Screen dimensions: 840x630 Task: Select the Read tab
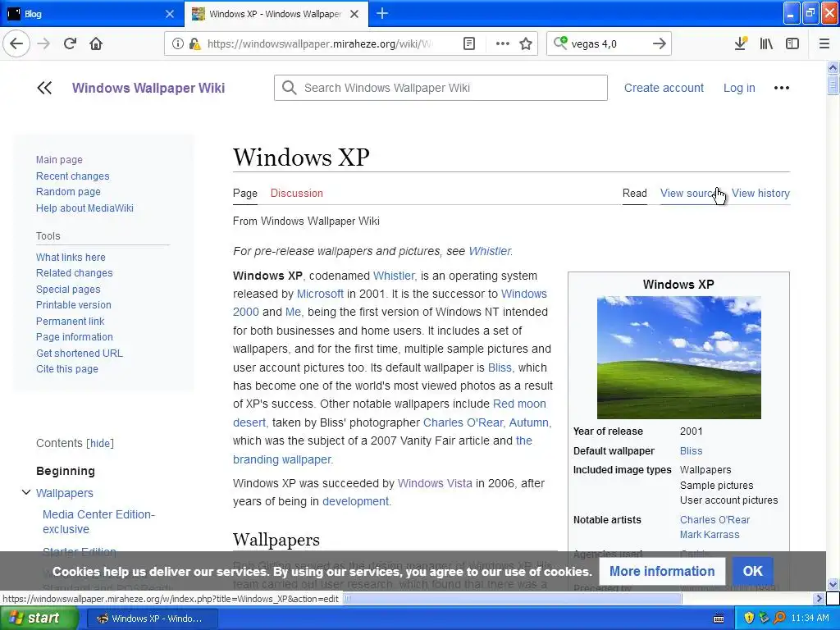point(634,193)
